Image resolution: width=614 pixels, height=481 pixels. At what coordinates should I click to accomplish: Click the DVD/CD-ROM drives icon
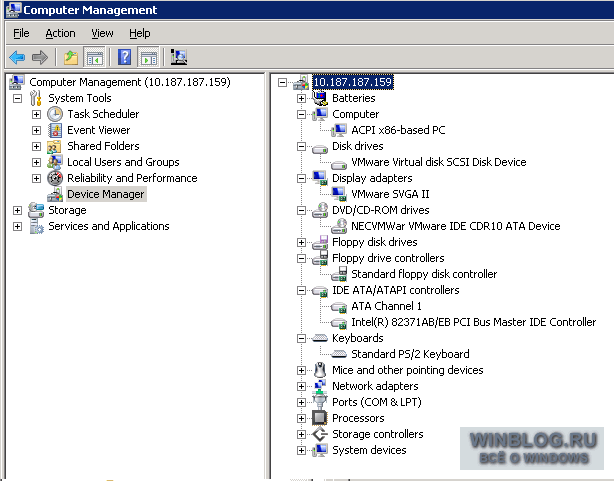[x=320, y=210]
